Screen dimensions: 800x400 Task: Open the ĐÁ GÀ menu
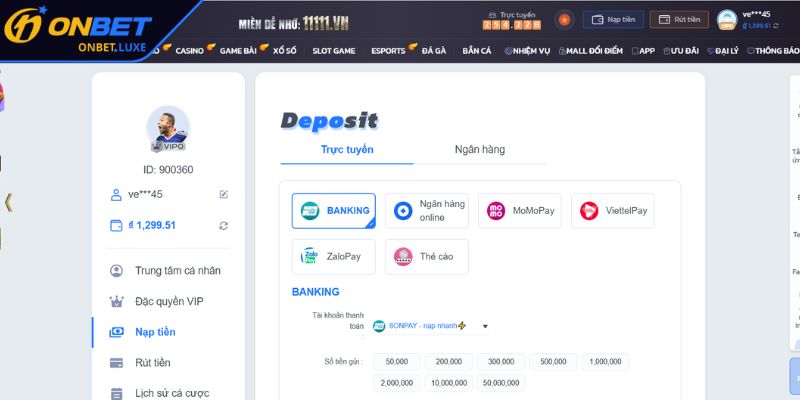434,51
